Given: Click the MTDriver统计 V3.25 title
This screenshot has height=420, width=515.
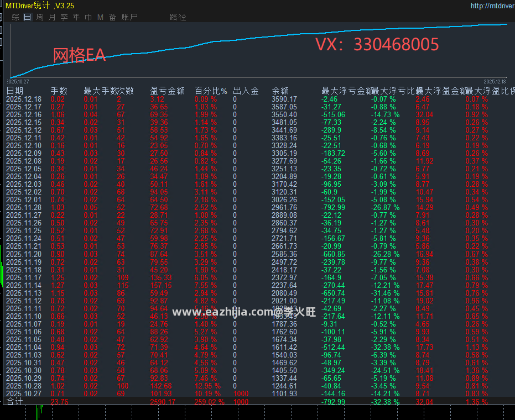Looking at the screenshot, I should (40, 6).
